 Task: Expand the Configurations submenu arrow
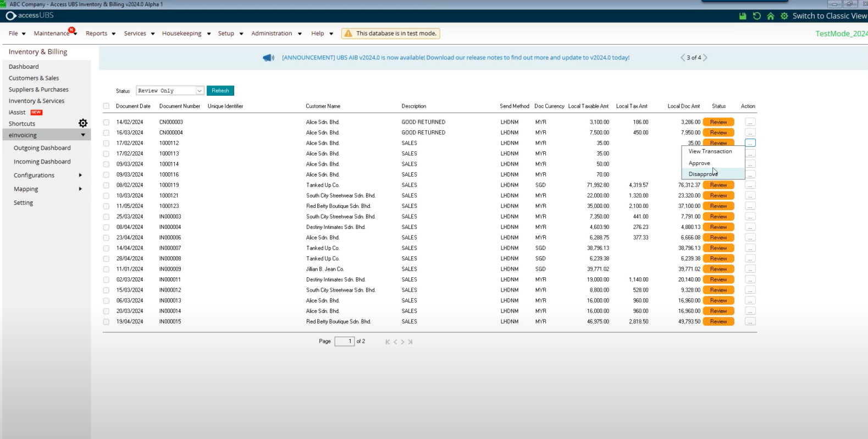(80, 175)
